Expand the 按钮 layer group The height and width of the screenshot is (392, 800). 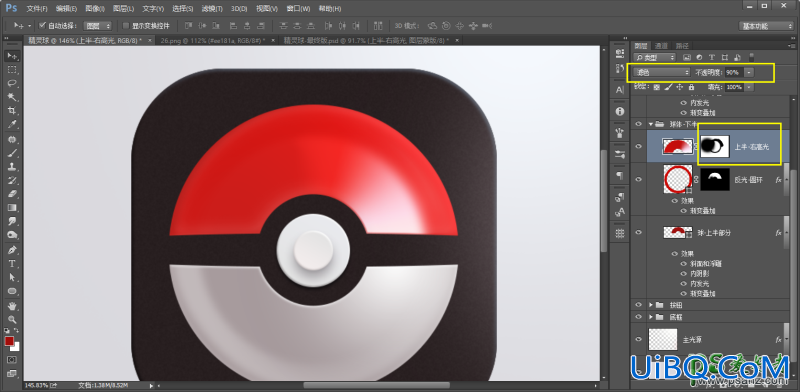(x=651, y=305)
